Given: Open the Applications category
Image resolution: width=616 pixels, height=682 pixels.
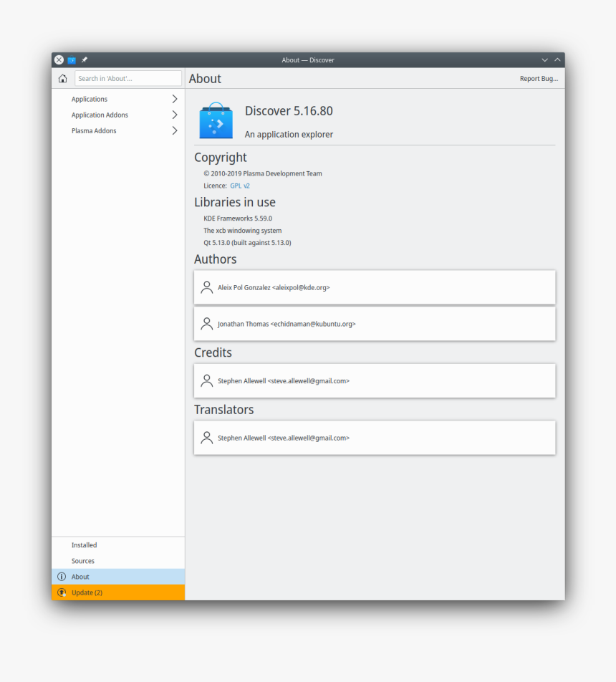Looking at the screenshot, I should point(118,99).
